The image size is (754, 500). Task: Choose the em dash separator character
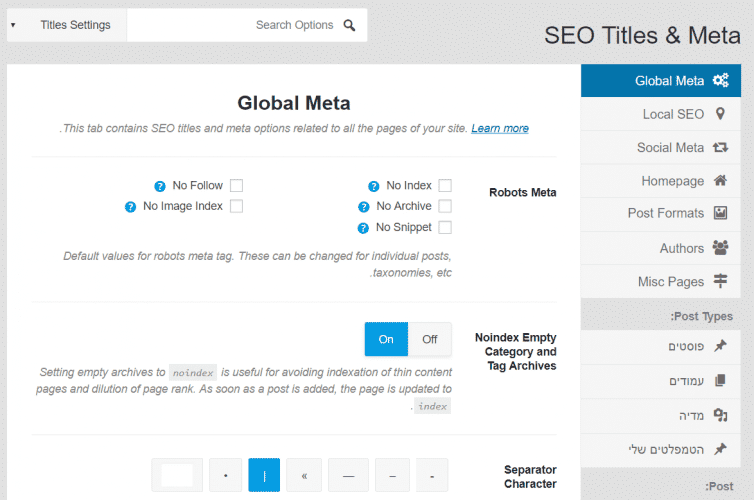click(349, 475)
